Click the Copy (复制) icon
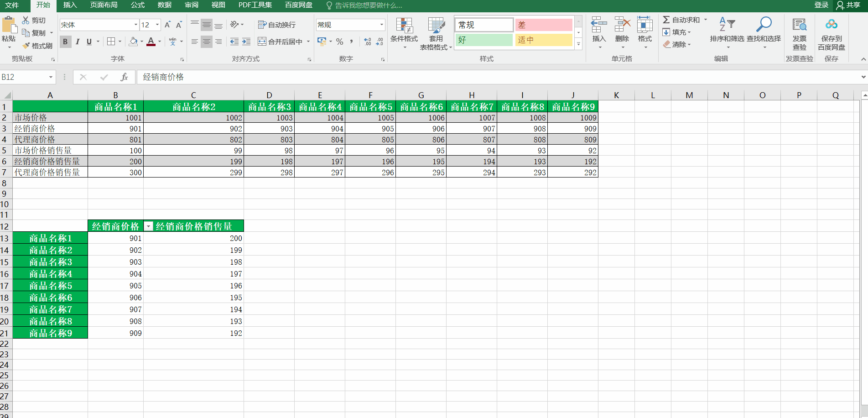 coord(26,33)
